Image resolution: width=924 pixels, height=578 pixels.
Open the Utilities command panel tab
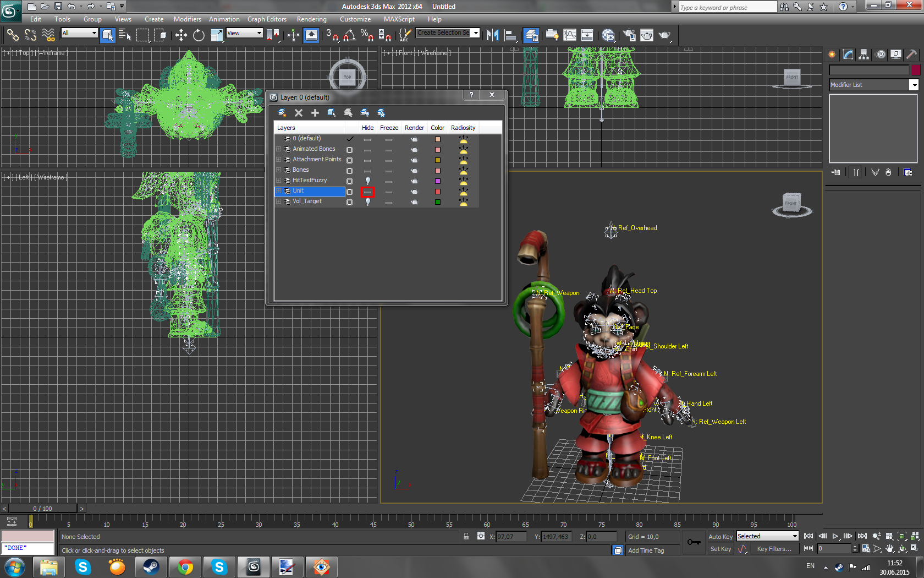pos(912,54)
